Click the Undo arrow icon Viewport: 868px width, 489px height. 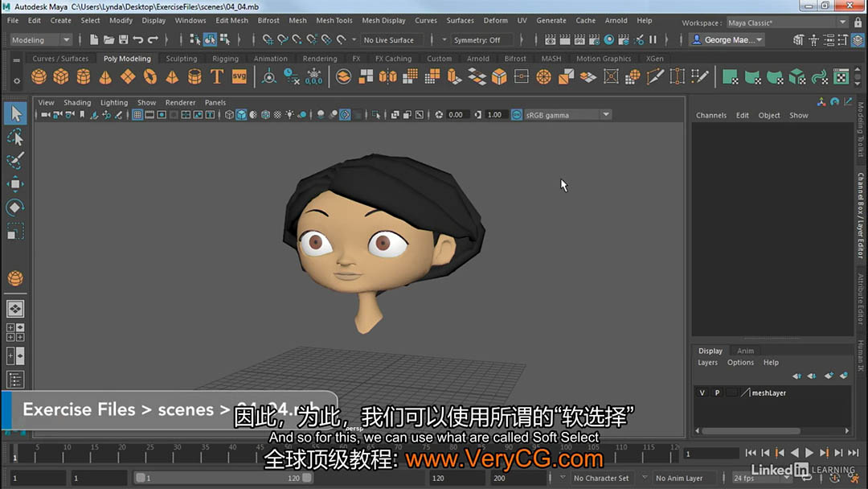138,40
